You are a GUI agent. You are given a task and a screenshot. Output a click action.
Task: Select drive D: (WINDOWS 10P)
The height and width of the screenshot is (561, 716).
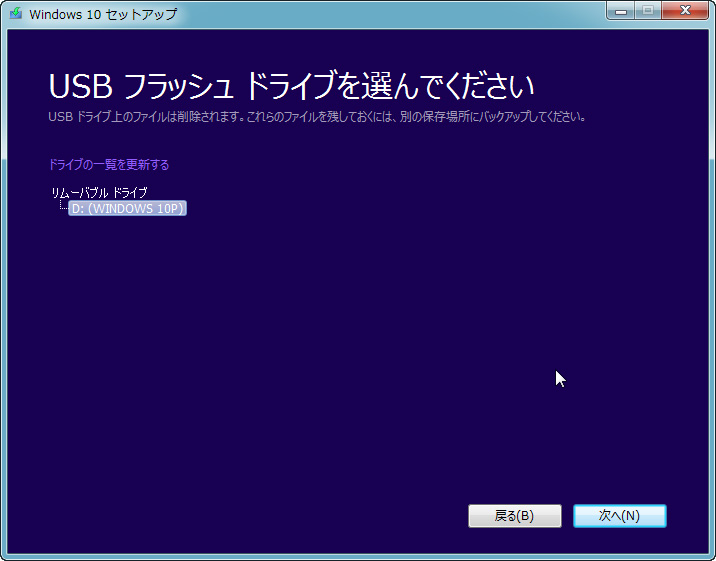[x=127, y=208]
